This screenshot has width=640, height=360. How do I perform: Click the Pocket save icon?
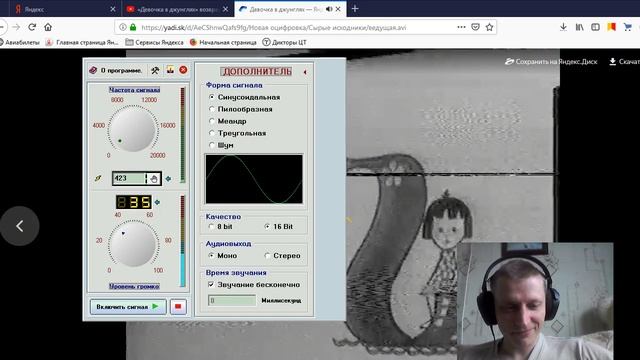[x=475, y=27]
